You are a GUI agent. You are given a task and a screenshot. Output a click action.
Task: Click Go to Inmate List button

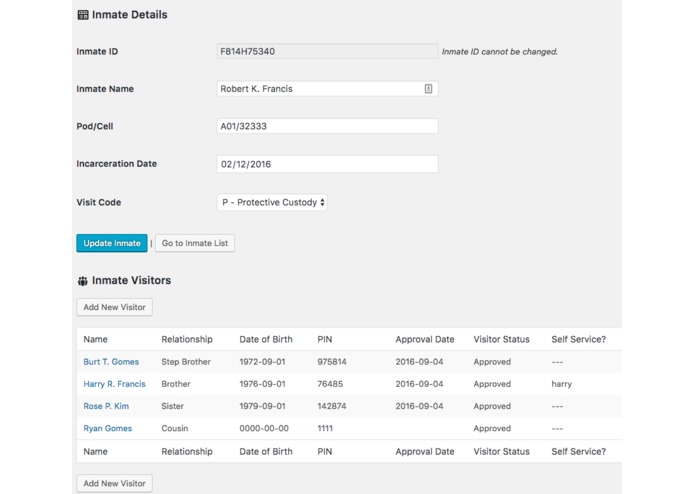pos(195,243)
